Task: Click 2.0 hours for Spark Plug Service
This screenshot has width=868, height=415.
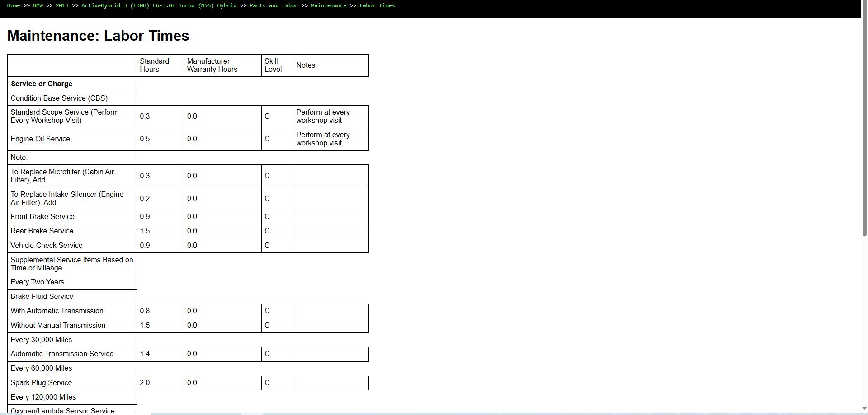Action: pos(160,383)
